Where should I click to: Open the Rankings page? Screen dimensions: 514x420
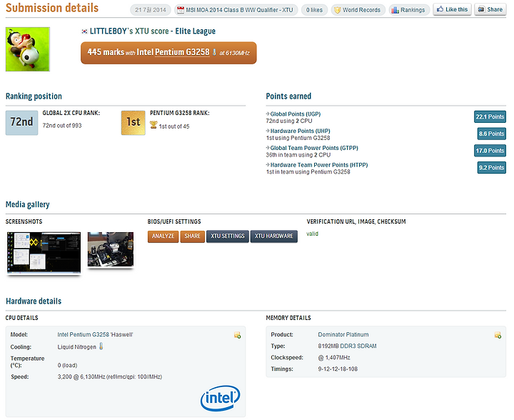coord(409,10)
